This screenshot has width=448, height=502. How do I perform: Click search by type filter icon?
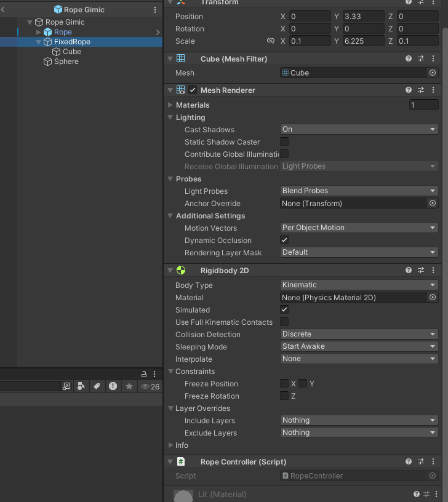81,386
